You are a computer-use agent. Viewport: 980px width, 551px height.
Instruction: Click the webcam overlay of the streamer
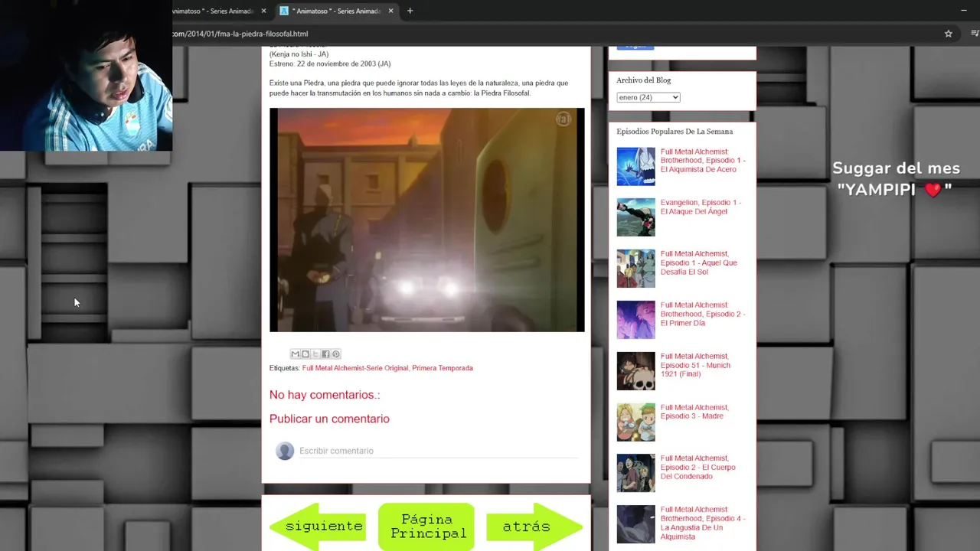[x=86, y=75]
